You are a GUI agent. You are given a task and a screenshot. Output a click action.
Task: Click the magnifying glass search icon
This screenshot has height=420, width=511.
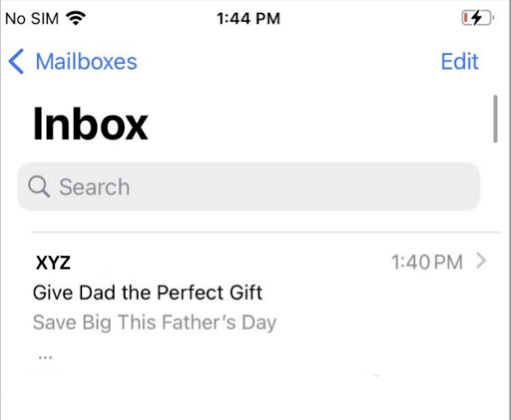pos(38,187)
